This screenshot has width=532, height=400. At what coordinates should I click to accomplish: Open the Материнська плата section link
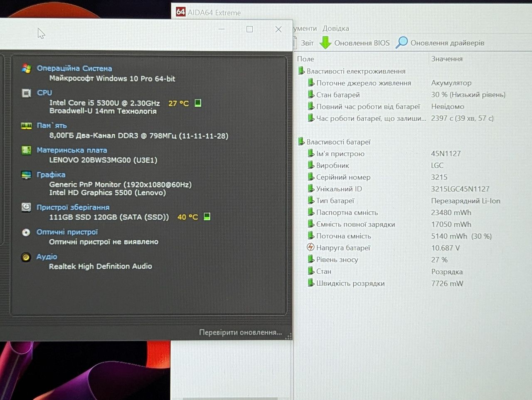pyautogui.click(x=71, y=150)
